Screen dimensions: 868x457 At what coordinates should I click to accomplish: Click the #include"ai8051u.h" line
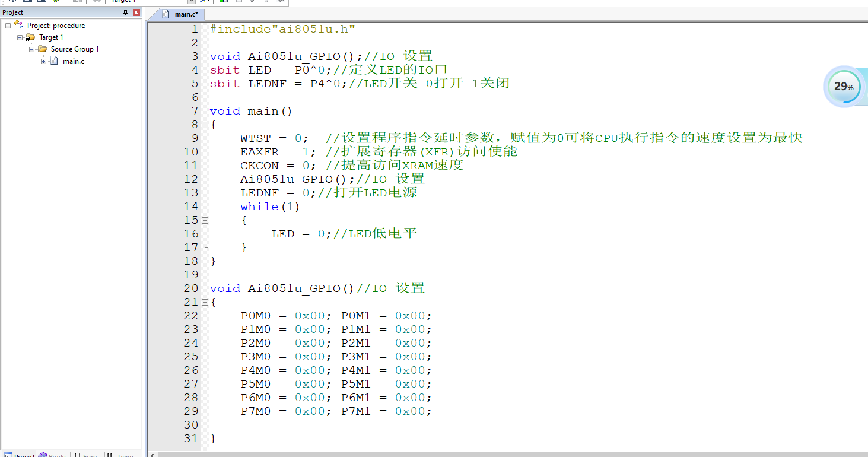(x=282, y=29)
